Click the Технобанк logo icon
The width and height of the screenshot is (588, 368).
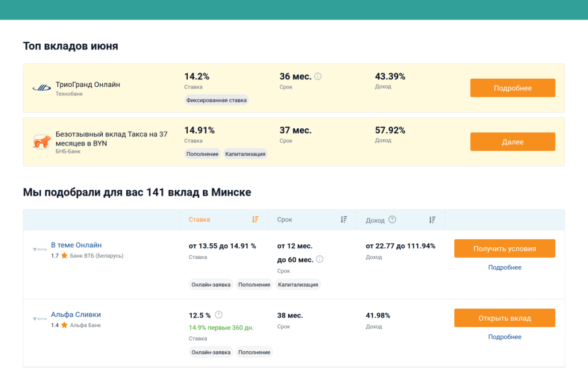click(x=41, y=88)
